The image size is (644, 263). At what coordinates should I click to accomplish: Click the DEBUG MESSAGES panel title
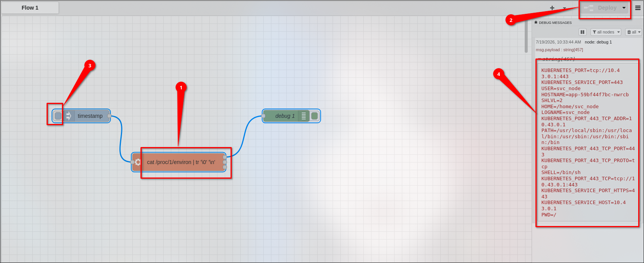[555, 23]
